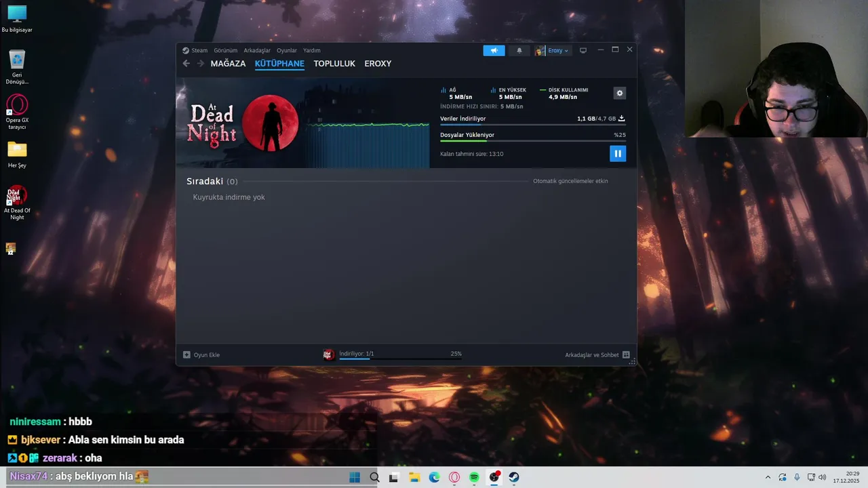This screenshot has height=488, width=868.
Task: Switch to the KÜTÜPHANE tab
Action: (279, 64)
